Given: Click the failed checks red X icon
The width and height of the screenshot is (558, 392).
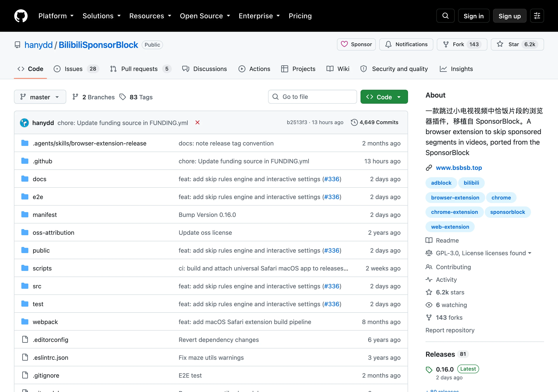Looking at the screenshot, I should pos(197,123).
